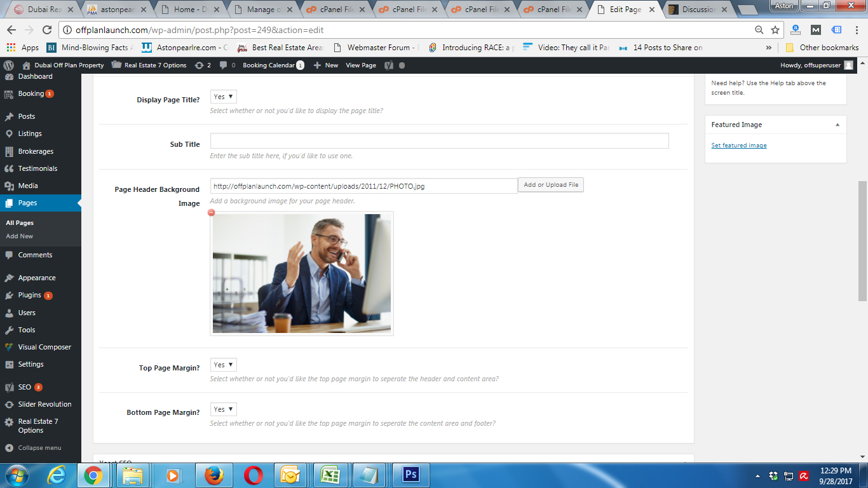Image resolution: width=868 pixels, height=488 pixels.
Task: Click the Yoast SEO icon in admin bar
Action: pos(389,65)
